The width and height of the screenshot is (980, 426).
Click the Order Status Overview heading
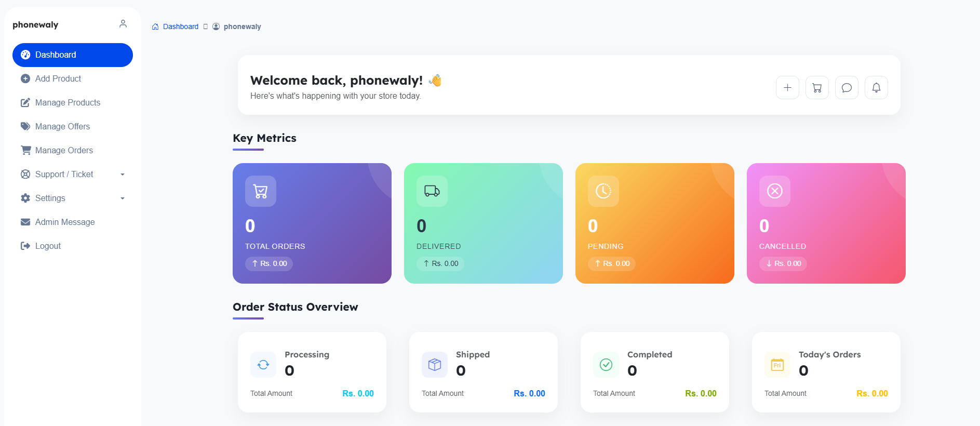(x=296, y=307)
